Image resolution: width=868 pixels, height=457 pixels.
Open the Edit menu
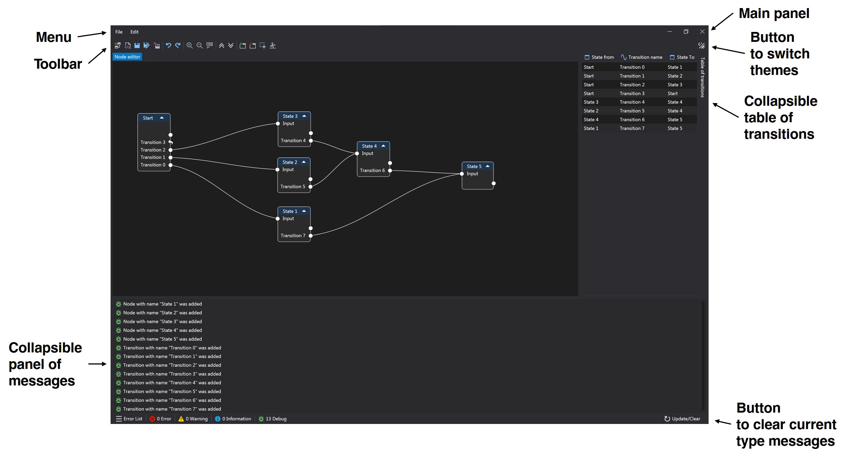pyautogui.click(x=134, y=32)
